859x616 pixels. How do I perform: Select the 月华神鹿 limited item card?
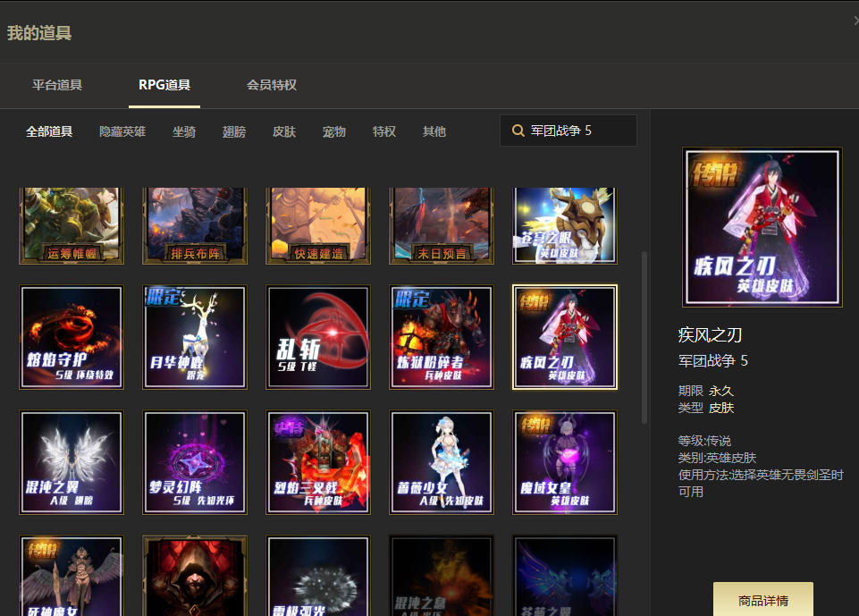pos(195,337)
